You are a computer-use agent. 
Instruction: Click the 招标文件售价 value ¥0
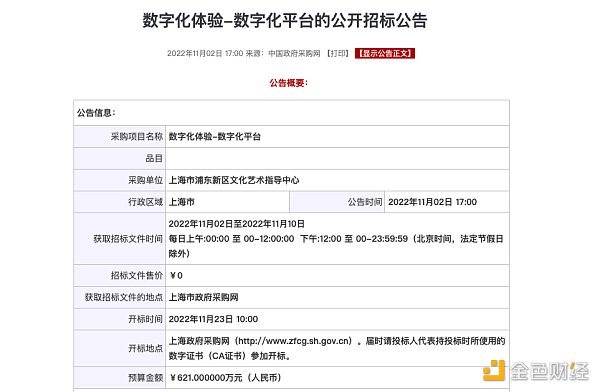click(x=176, y=276)
